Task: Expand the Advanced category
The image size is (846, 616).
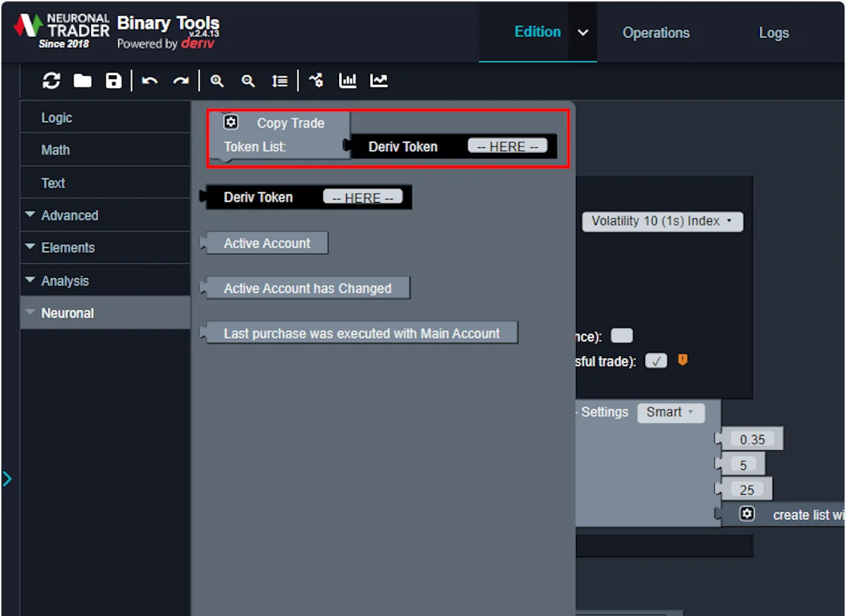Action: pos(69,216)
